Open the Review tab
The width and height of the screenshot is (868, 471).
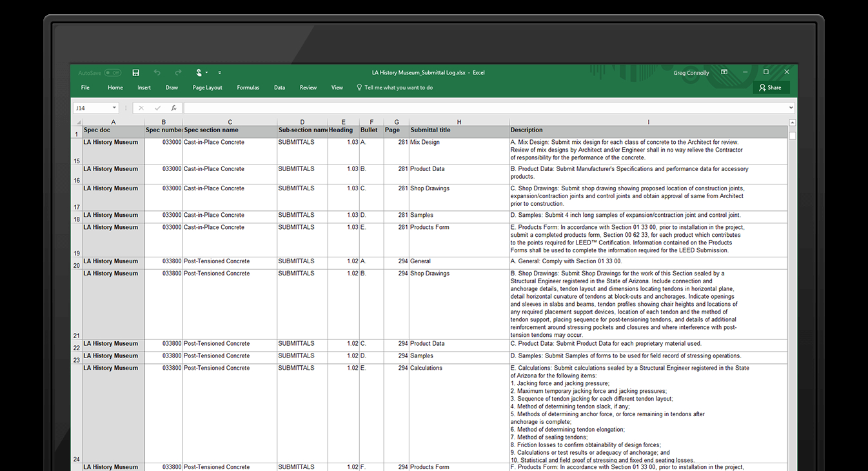coord(308,88)
